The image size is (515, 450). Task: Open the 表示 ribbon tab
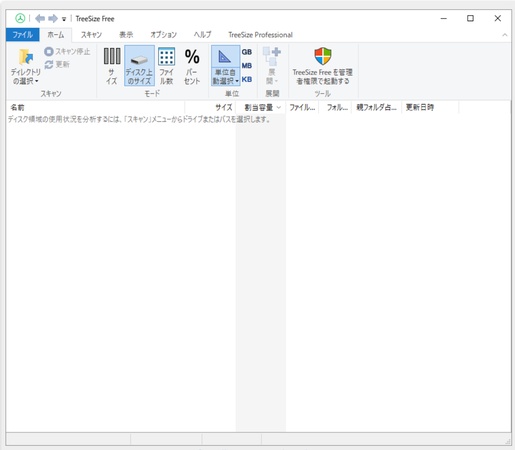pos(126,35)
